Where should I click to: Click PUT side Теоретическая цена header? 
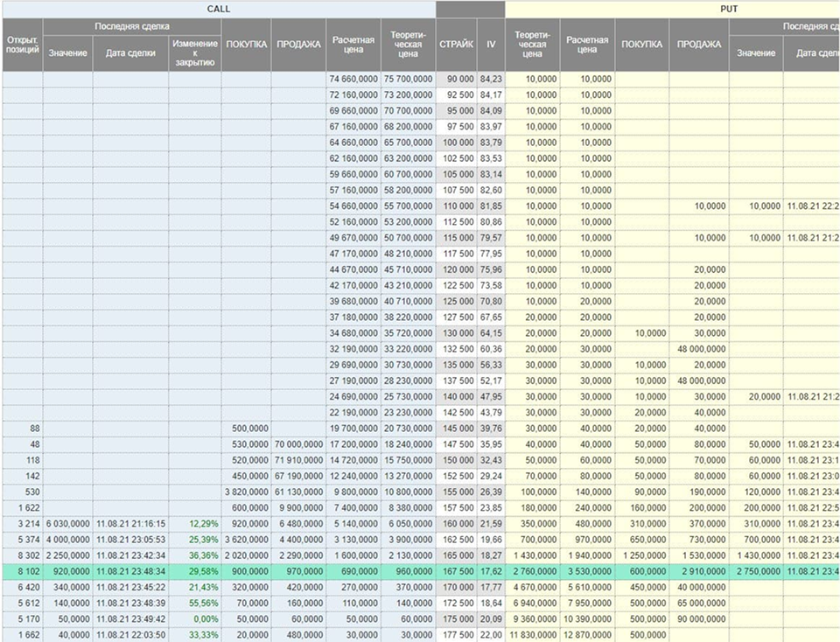(532, 44)
